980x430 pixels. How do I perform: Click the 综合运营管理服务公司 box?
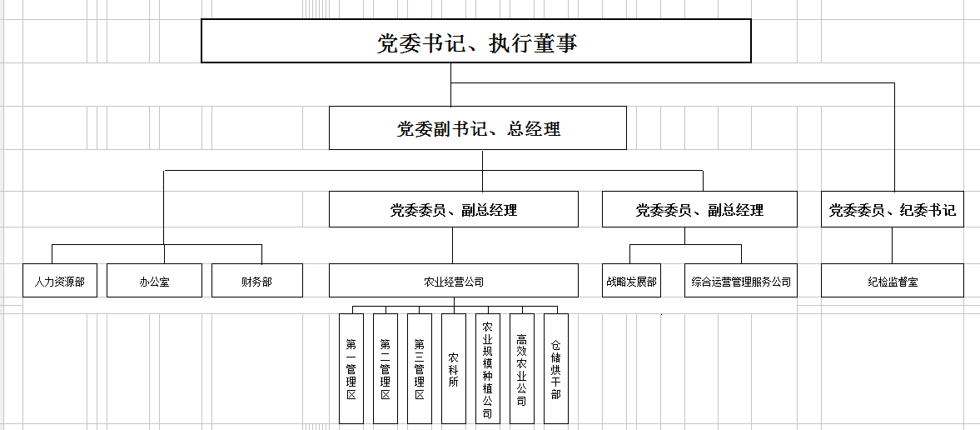click(741, 280)
